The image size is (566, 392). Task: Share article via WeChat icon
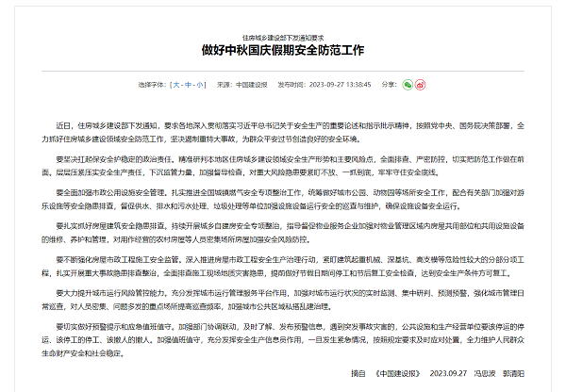point(408,85)
